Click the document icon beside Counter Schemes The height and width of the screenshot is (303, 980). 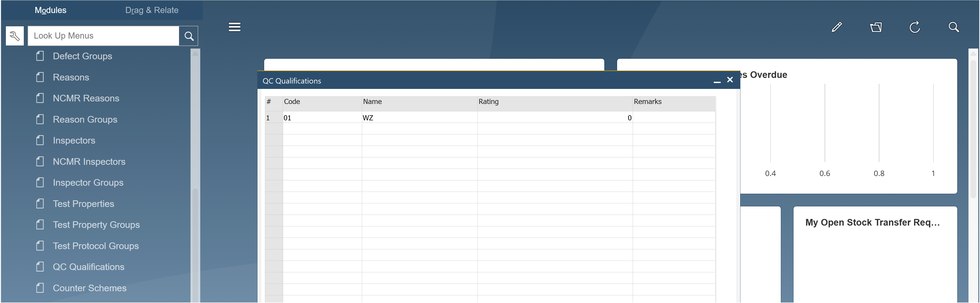click(x=40, y=288)
